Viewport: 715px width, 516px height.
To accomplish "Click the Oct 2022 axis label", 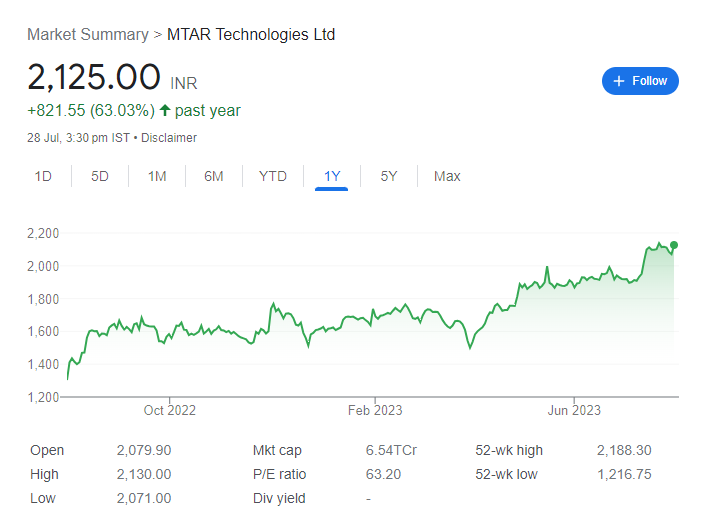I will coord(170,410).
